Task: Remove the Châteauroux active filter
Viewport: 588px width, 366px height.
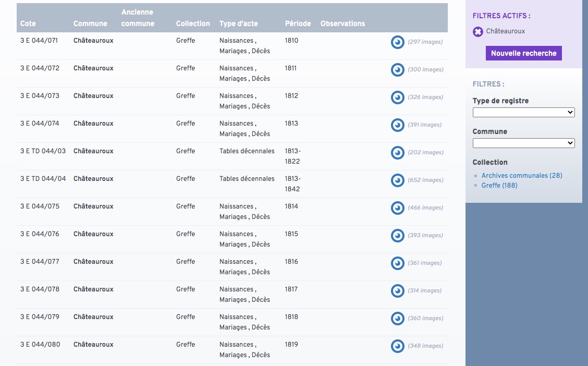Action: [x=477, y=32]
